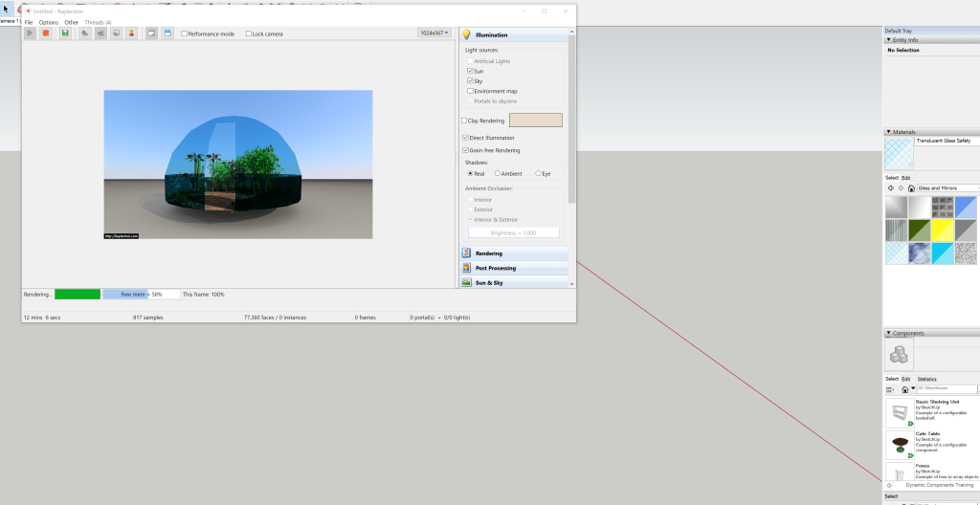Screen dimensions: 980x505
Task: Click the Post Processing panel icon
Action: (466, 268)
